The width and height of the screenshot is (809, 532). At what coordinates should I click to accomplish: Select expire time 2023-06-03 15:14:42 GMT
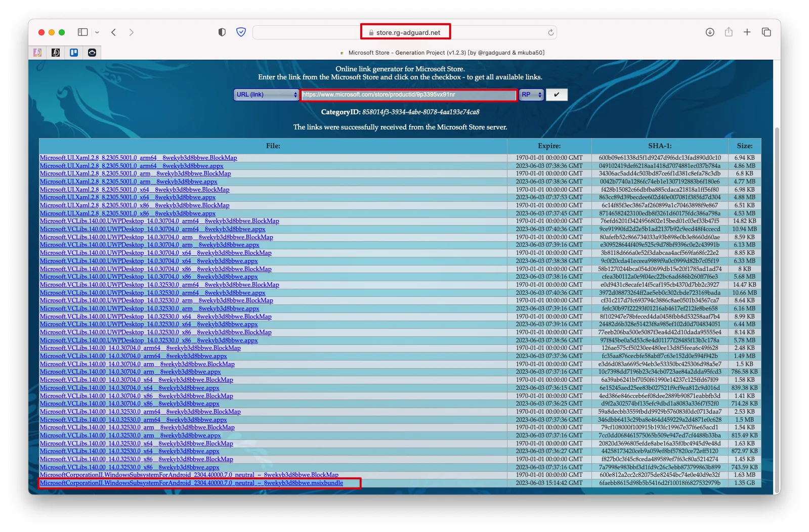coord(549,483)
